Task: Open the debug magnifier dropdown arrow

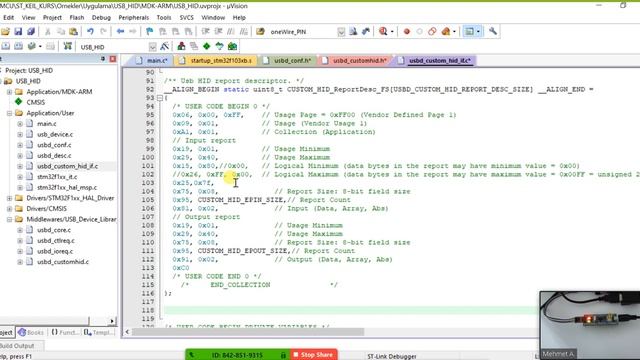Action: click(392, 31)
